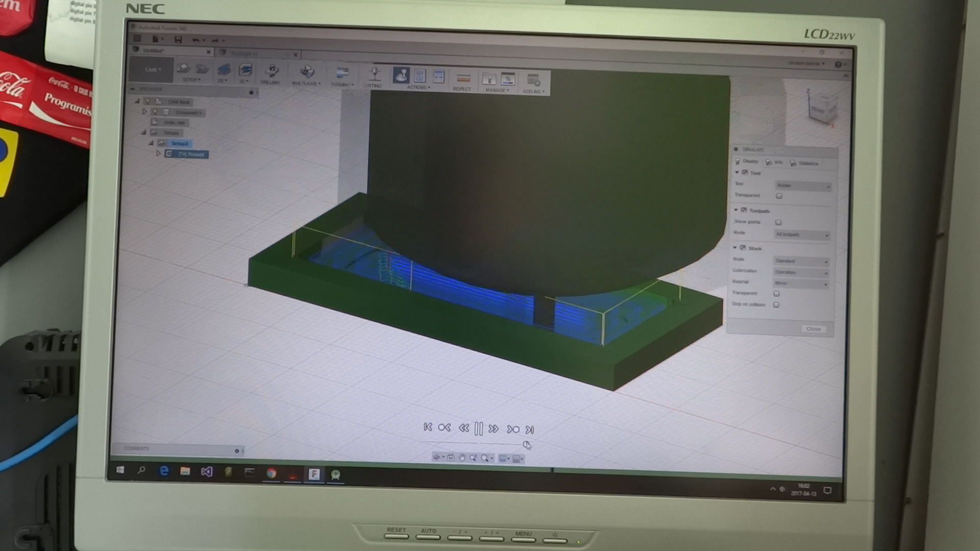This screenshot has width=980, height=551.
Task: Enable Stop on collision checkbox
Action: [x=776, y=305]
